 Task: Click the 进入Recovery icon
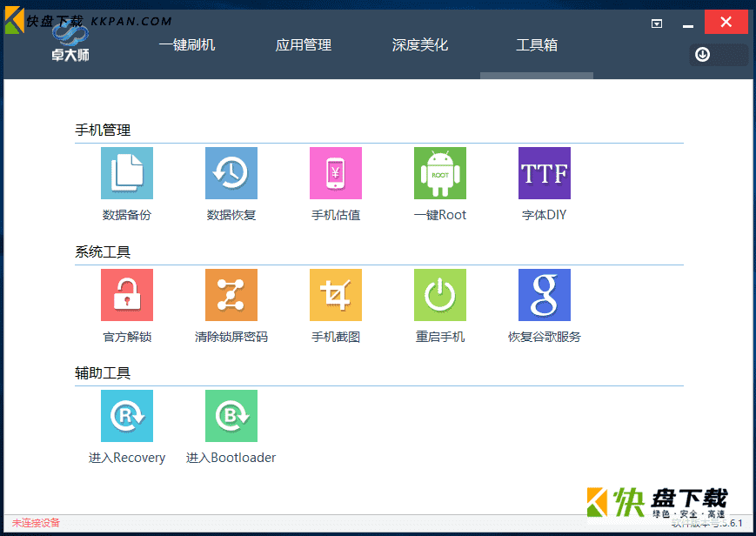127,416
